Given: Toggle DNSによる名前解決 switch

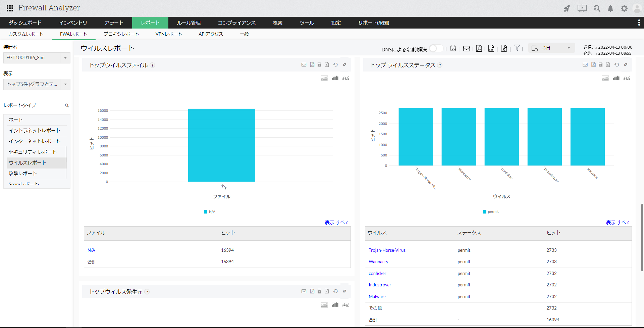Looking at the screenshot, I should coord(436,49).
